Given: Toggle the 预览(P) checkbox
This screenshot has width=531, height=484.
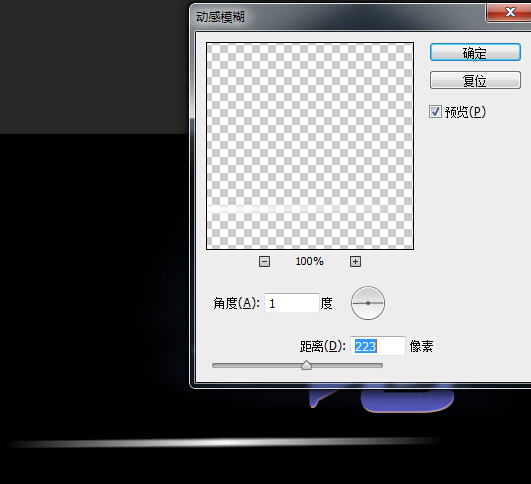Looking at the screenshot, I should [435, 112].
